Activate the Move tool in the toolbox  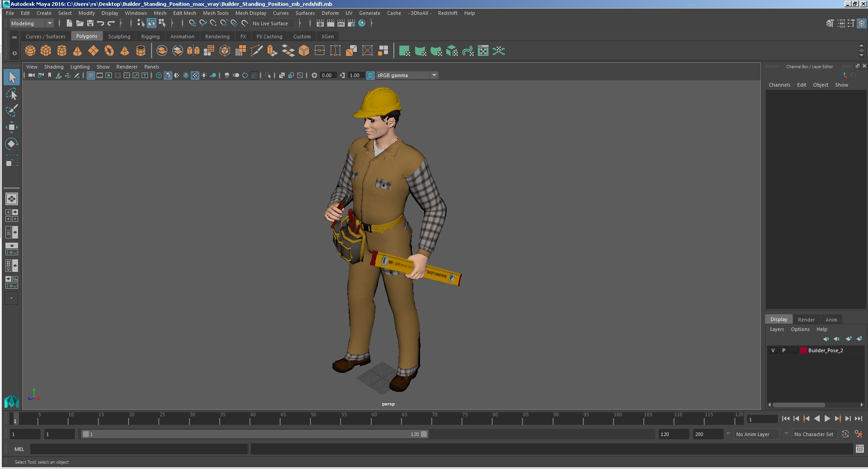[x=12, y=127]
